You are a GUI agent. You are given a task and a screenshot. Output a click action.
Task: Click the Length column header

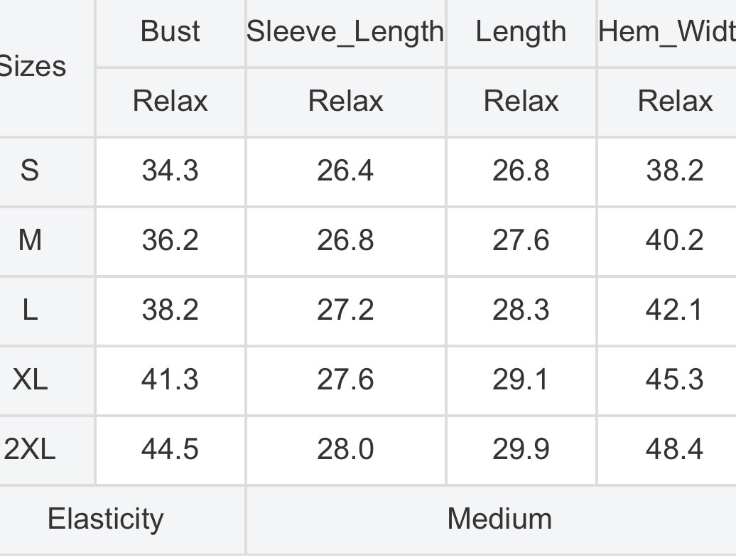(521, 31)
